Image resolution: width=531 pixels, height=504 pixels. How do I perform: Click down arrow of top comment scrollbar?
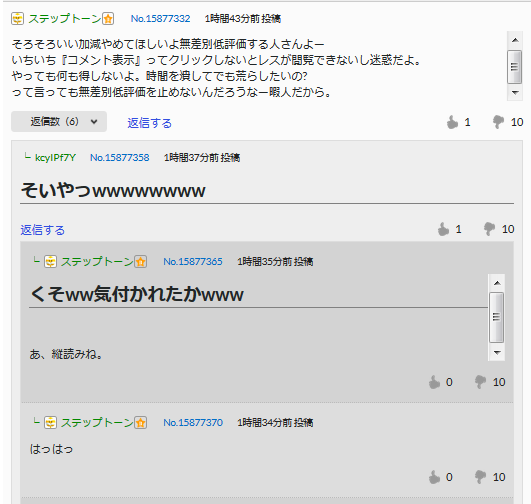[515, 92]
